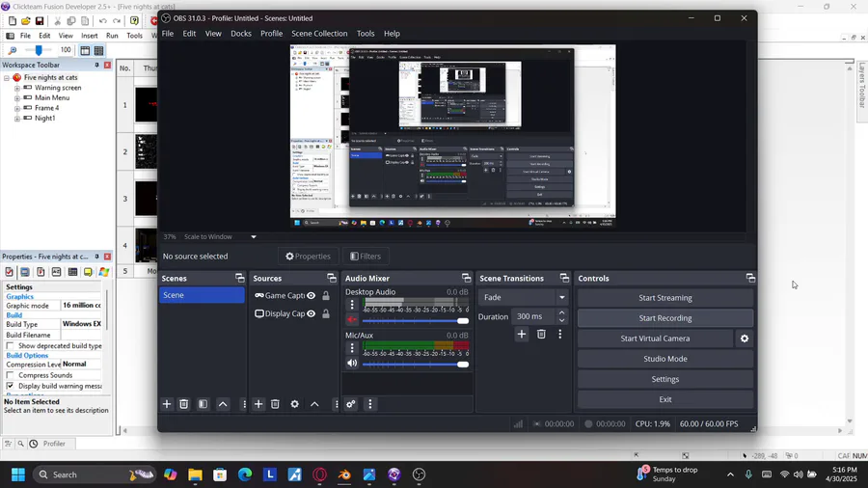Click New file icon in Clickteam Fusion toolbar
This screenshot has height=488, width=868.
click(13, 21)
